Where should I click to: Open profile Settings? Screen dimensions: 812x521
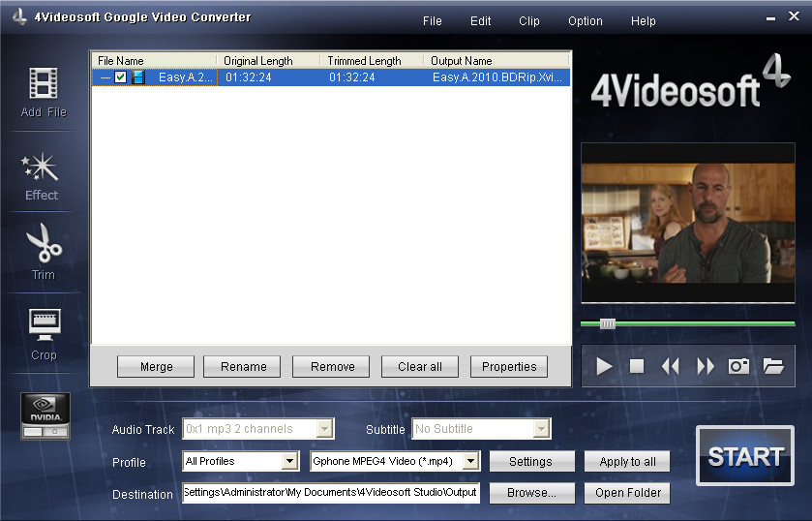[x=532, y=461]
